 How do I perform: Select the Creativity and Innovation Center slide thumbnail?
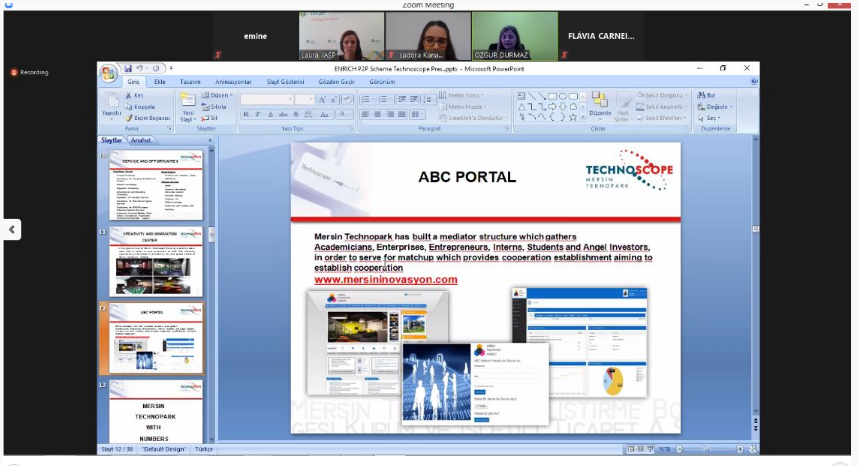click(156, 262)
